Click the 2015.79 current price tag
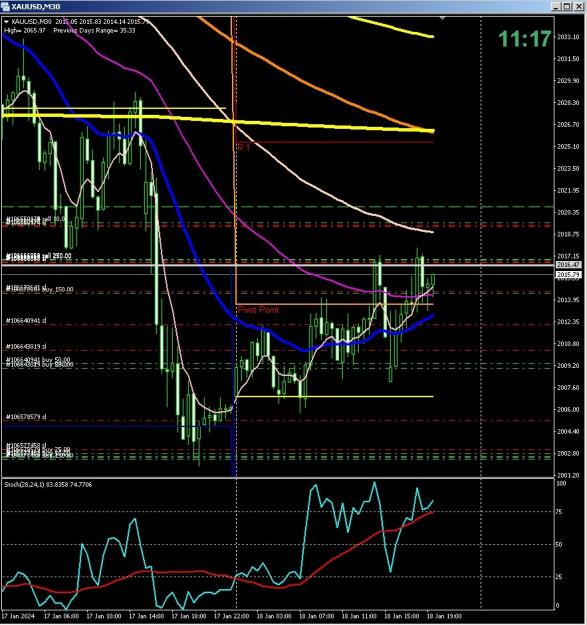The image size is (587, 625). (569, 275)
